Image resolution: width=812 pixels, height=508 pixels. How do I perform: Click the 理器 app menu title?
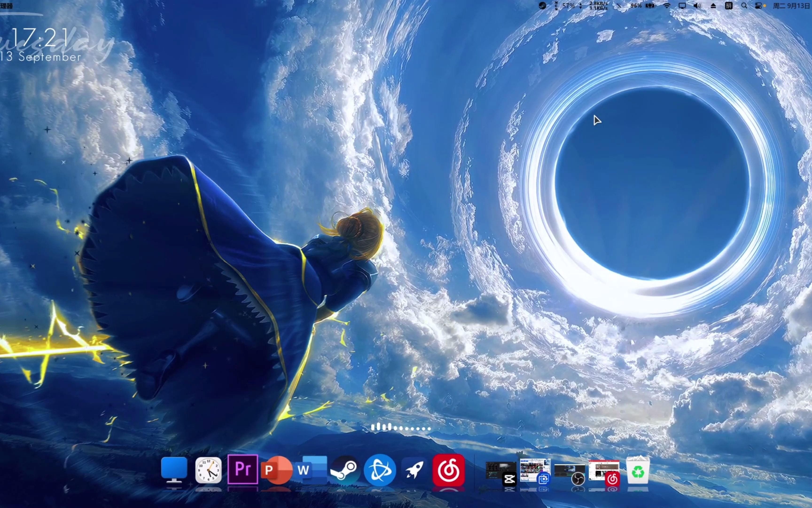coord(6,6)
